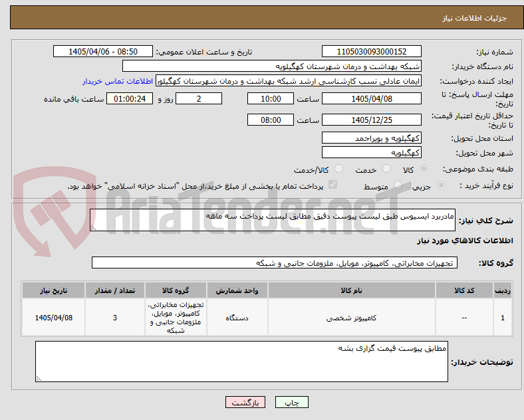Click the description box resize grip

click(93, 228)
